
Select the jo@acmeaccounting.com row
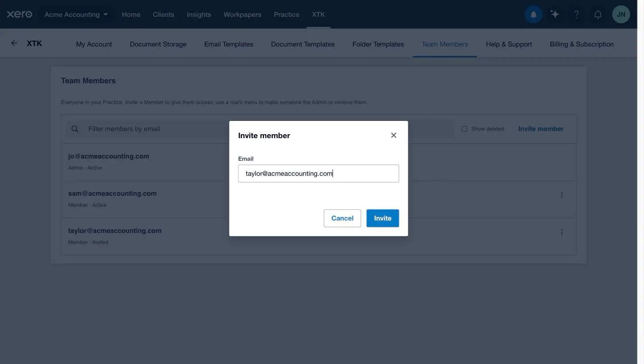click(x=318, y=162)
